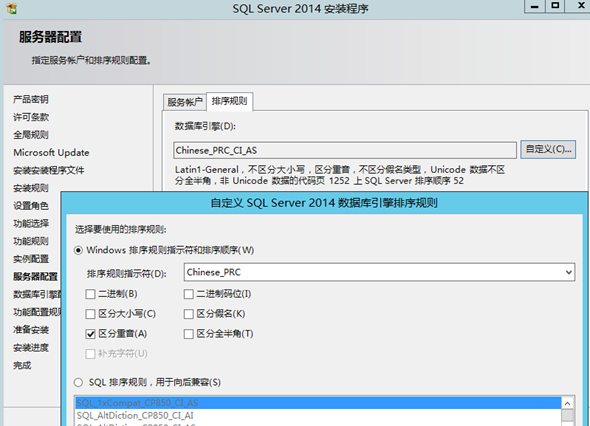Open the Chinese_PRC collation designator dropdown
This screenshot has width=590, height=426.
click(379, 272)
